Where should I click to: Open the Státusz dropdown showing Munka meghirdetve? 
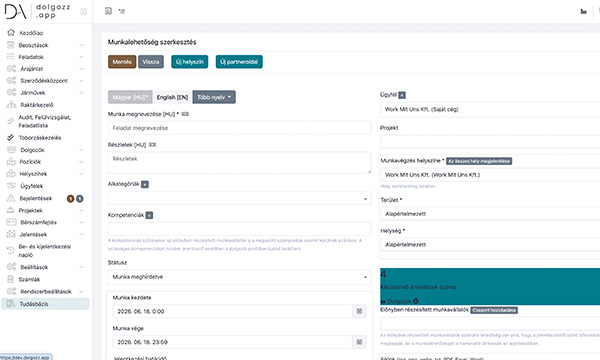point(240,277)
